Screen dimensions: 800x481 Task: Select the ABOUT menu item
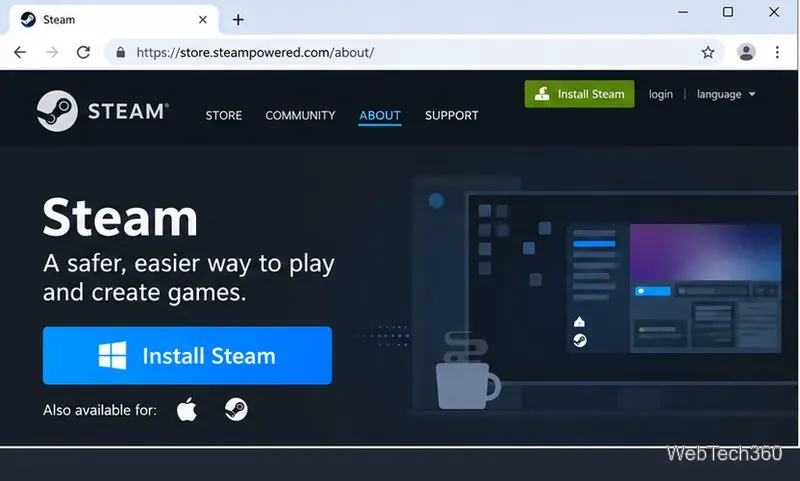point(380,115)
